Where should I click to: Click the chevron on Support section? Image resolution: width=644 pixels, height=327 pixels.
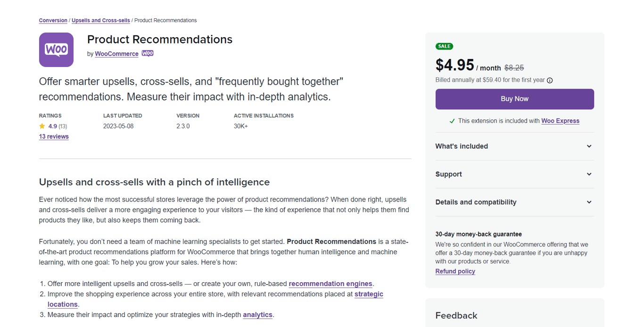point(589,174)
